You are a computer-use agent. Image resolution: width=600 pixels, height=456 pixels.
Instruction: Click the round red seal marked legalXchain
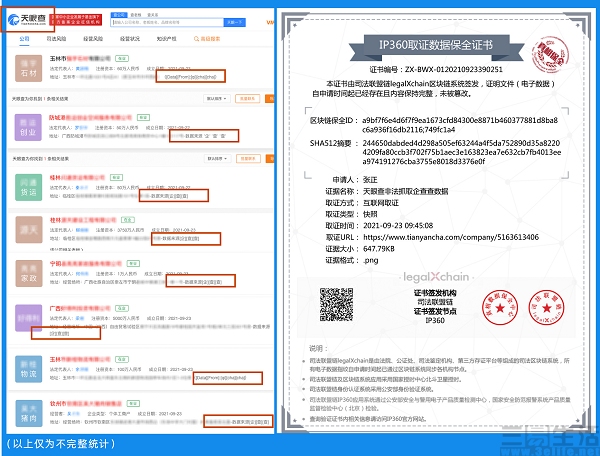point(546,308)
